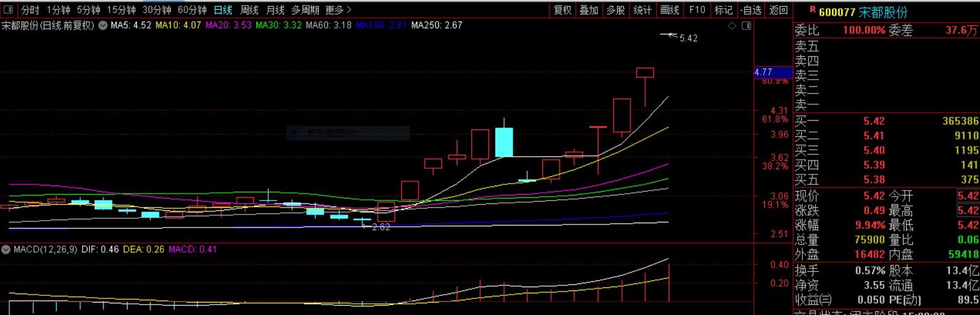Click the MA250: 2.67 indicator label
This screenshot has height=315, width=980.
point(437,25)
